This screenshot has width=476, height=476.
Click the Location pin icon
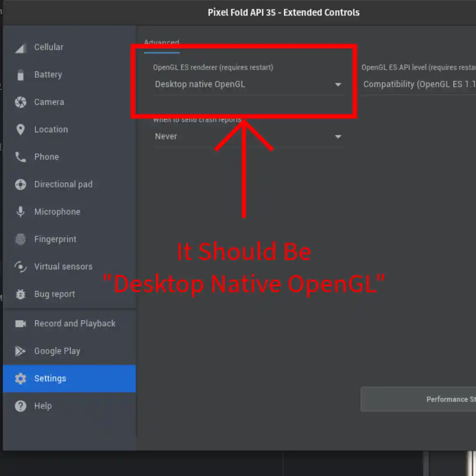[20, 130]
